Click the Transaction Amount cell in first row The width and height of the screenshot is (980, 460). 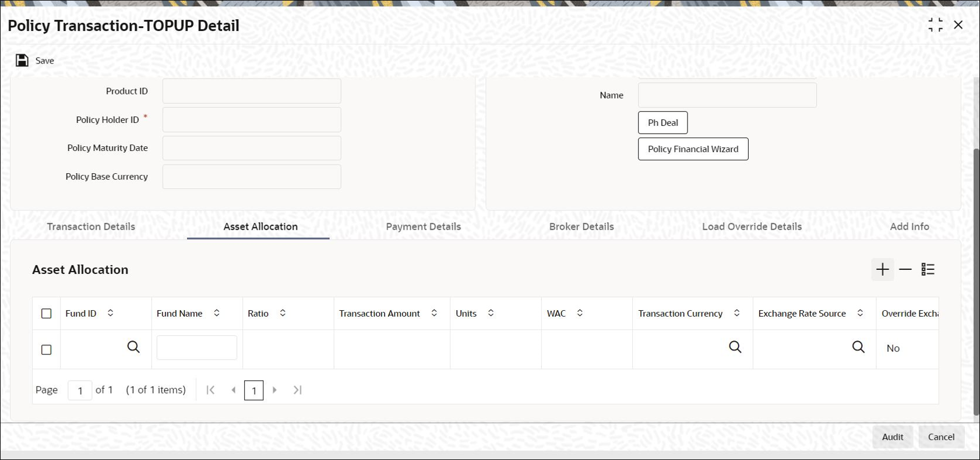click(x=392, y=349)
